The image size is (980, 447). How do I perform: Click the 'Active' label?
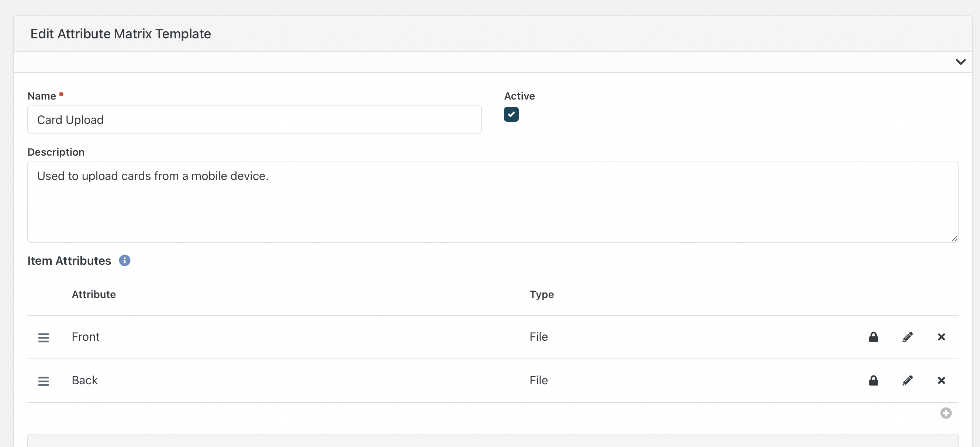(519, 96)
